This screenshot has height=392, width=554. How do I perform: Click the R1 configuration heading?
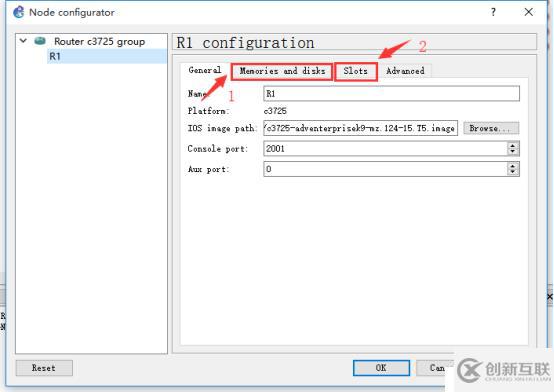click(245, 43)
